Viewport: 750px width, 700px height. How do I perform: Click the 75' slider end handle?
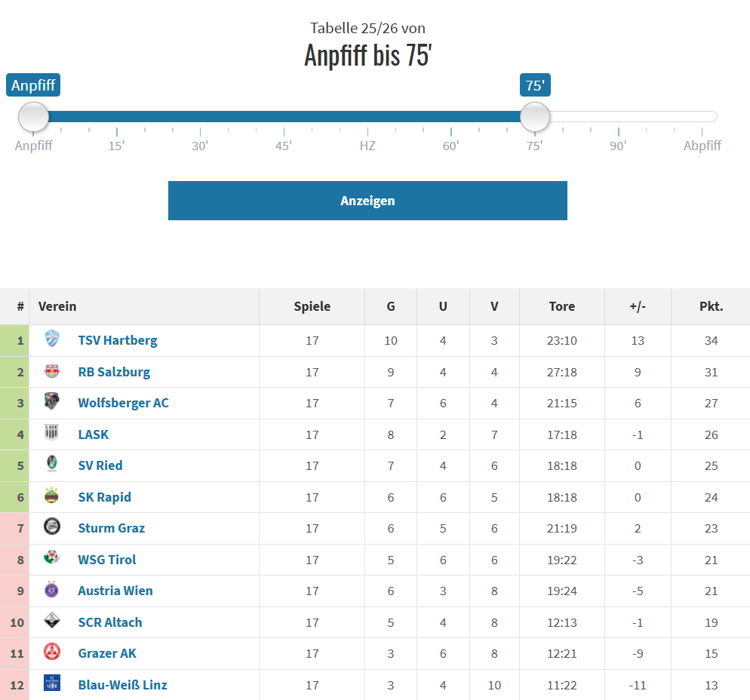click(535, 117)
